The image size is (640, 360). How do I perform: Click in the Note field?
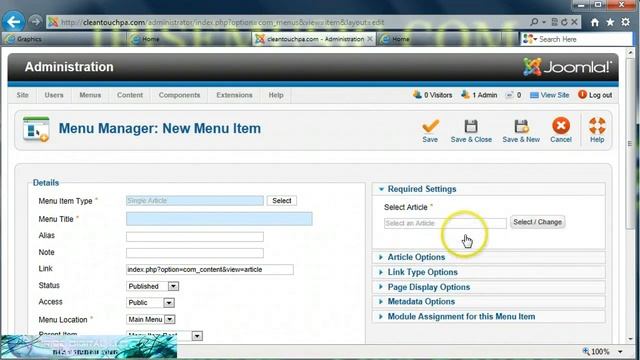tap(195, 253)
